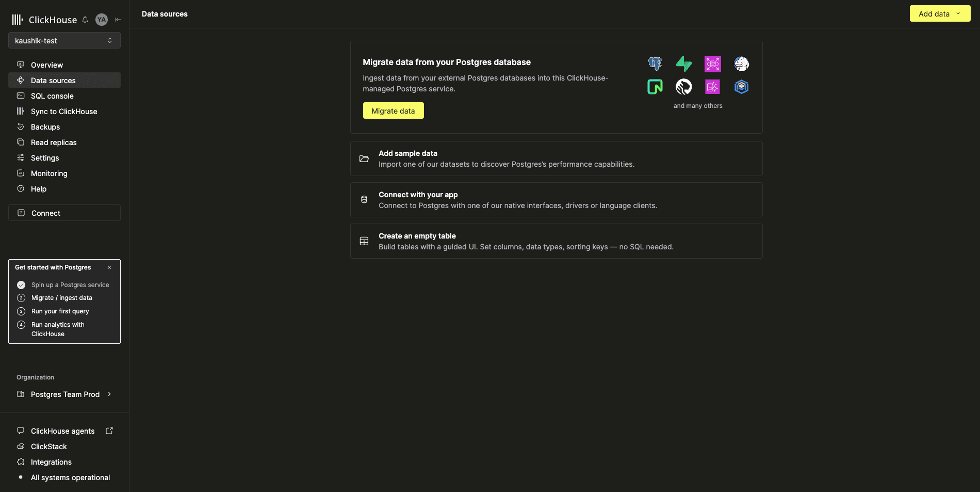Click the Connect button in the sidebar
The height and width of the screenshot is (492, 980).
click(x=64, y=213)
